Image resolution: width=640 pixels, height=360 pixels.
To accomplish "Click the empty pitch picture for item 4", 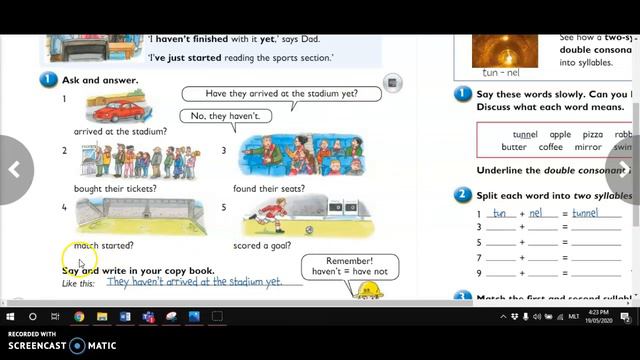I will pos(141,216).
